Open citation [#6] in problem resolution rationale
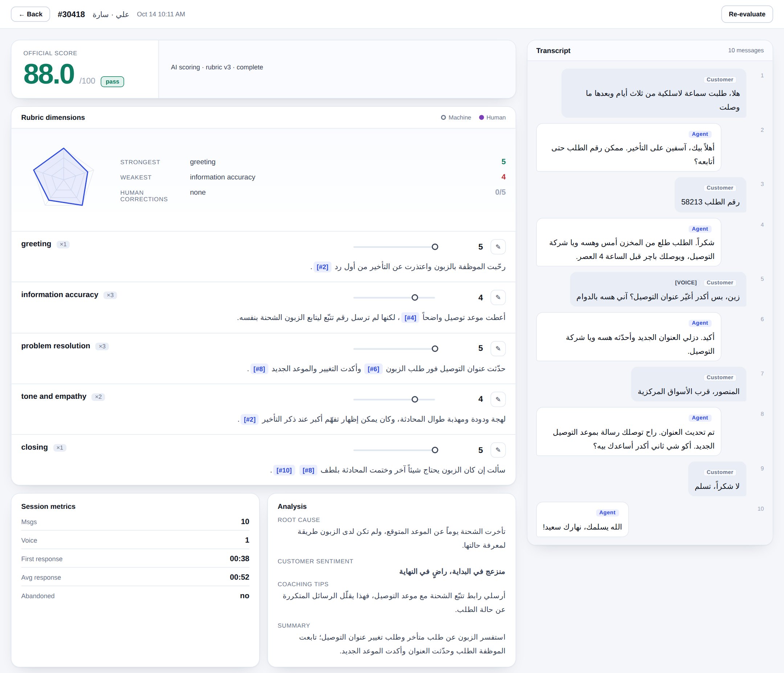This screenshot has height=673, width=784. tap(373, 369)
